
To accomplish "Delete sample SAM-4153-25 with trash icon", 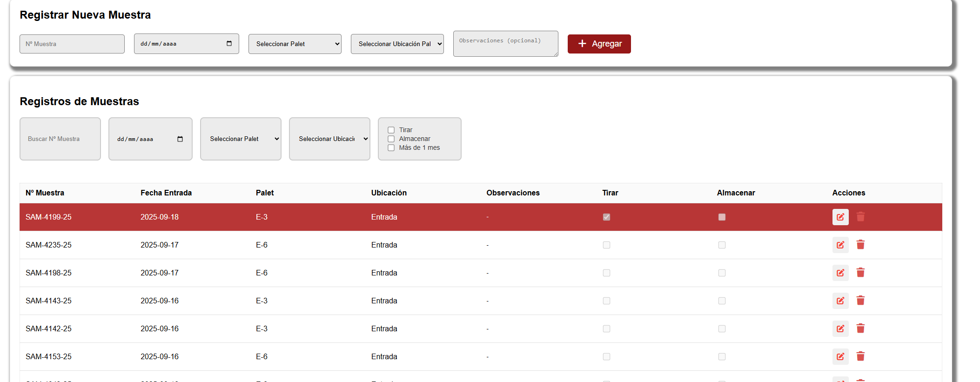I will [x=860, y=356].
